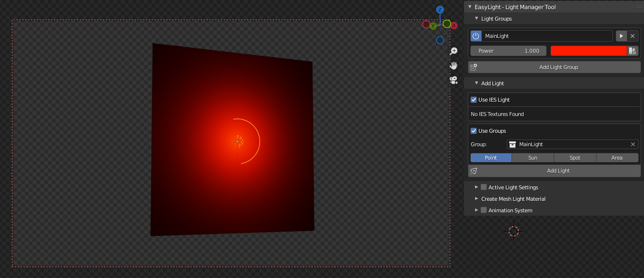The width and height of the screenshot is (644, 278).
Task: Click the 3D cursor crosshair
Action: click(514, 232)
